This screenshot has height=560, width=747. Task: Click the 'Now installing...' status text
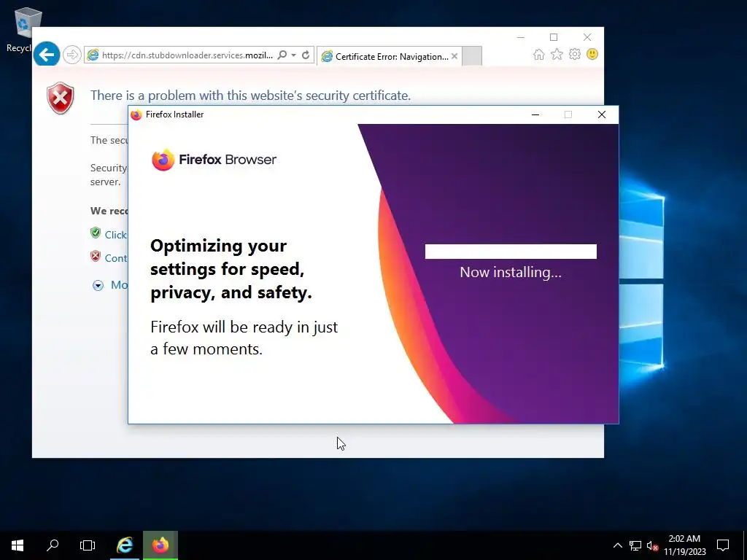(x=511, y=273)
